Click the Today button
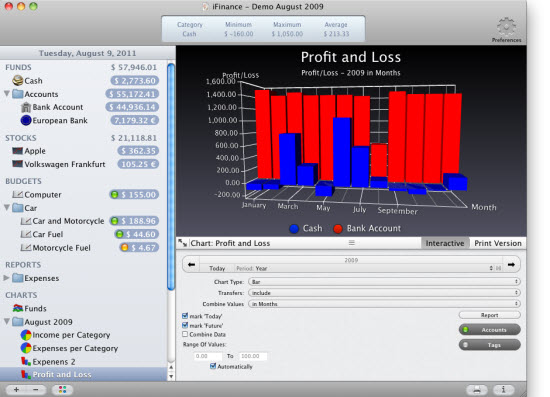The image size is (550, 397). coord(217,268)
